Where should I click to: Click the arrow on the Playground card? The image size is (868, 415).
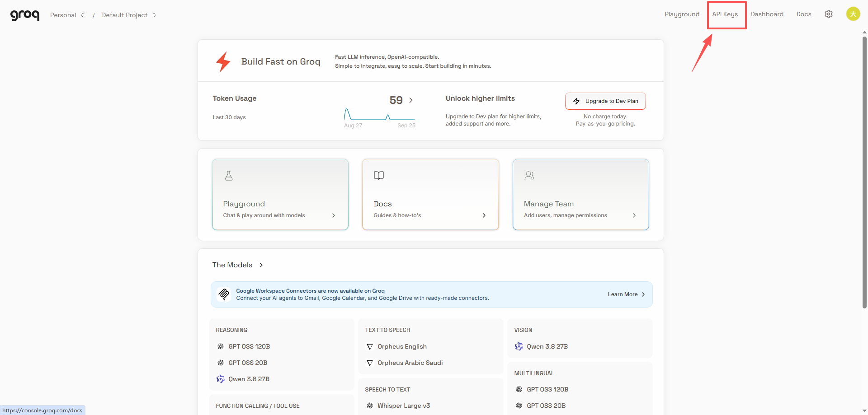(334, 215)
